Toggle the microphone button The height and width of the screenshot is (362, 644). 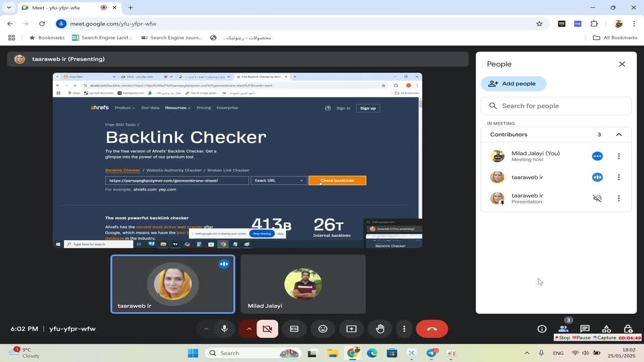pos(224,329)
